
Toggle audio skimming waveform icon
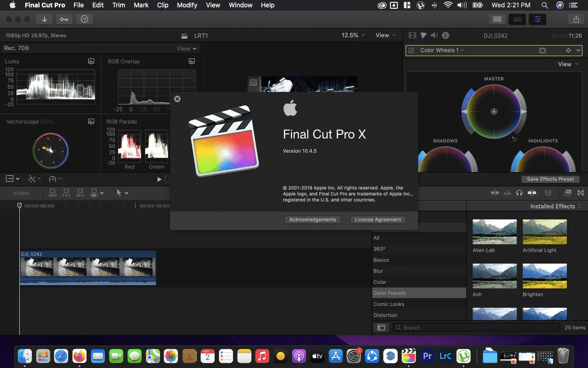[507, 193]
